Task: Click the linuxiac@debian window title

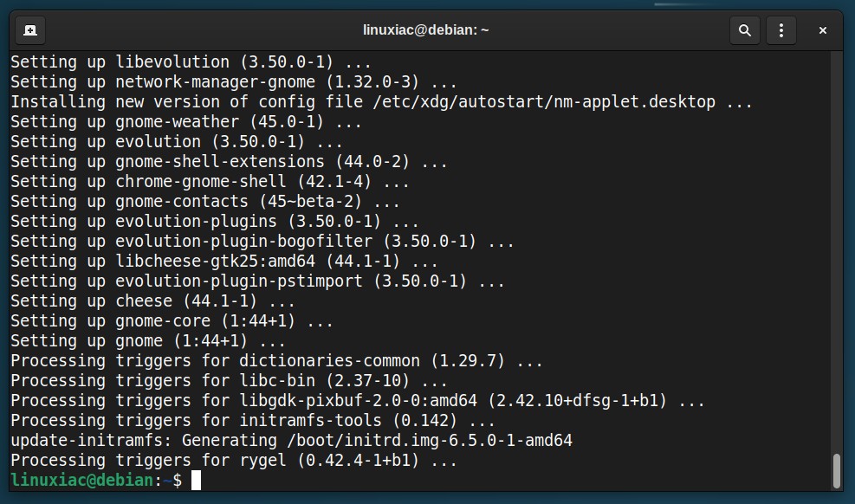Action: coord(426,30)
